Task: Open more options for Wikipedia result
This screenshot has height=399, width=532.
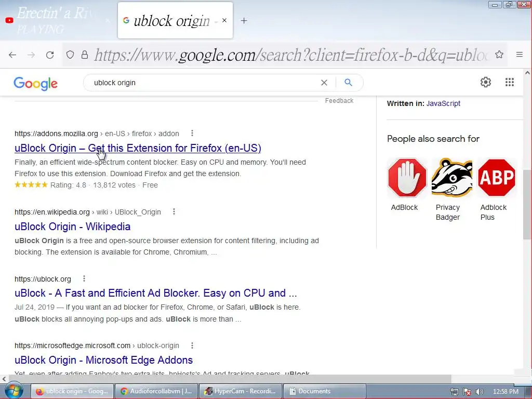Action: point(174,211)
